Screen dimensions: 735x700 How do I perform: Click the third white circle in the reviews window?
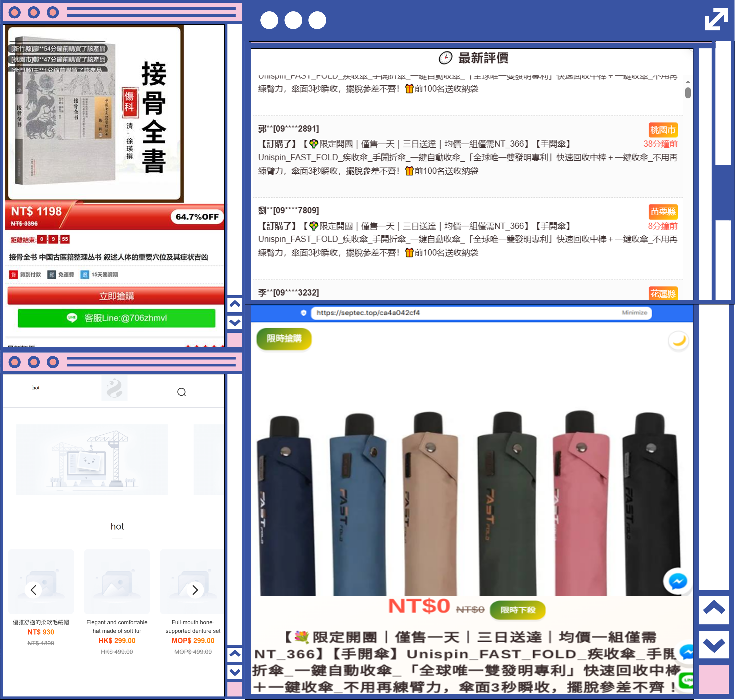[317, 20]
